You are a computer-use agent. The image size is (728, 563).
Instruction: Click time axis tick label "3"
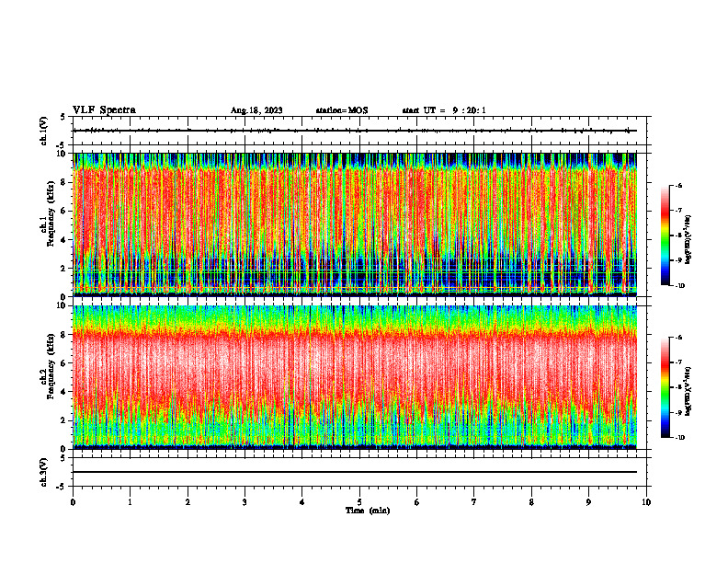click(245, 502)
